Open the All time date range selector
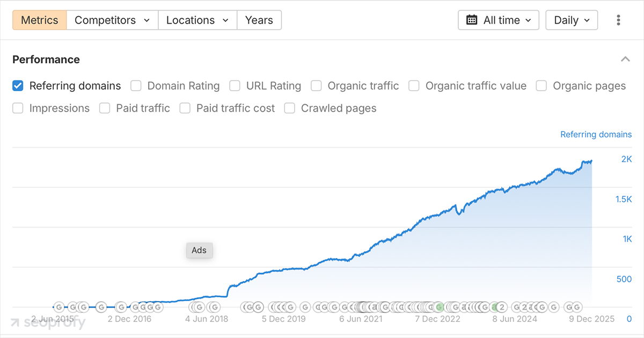 coord(498,20)
